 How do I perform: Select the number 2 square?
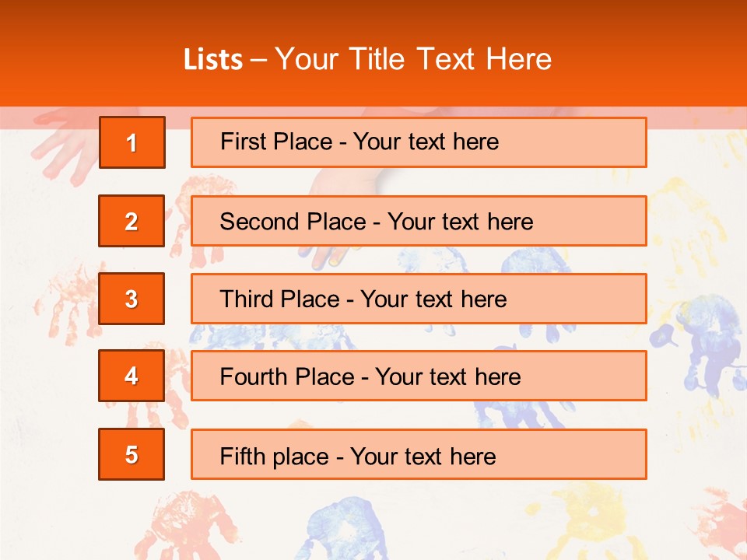point(132,221)
